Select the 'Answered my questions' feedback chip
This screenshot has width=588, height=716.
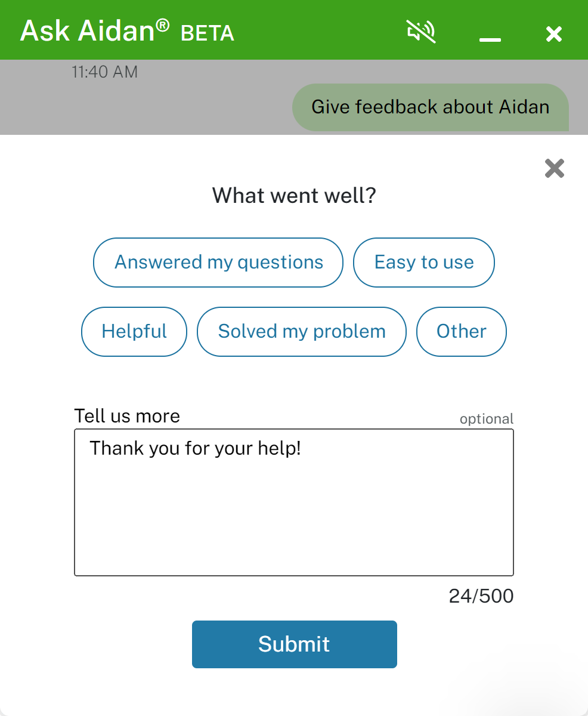218,263
